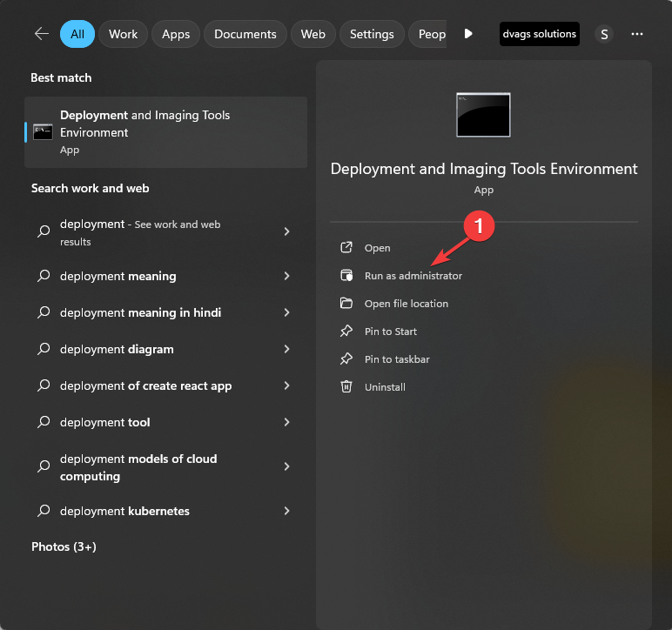Viewport: 672px width, 630px height.
Task: Click the Pin to taskbar pin icon
Action: (x=346, y=359)
